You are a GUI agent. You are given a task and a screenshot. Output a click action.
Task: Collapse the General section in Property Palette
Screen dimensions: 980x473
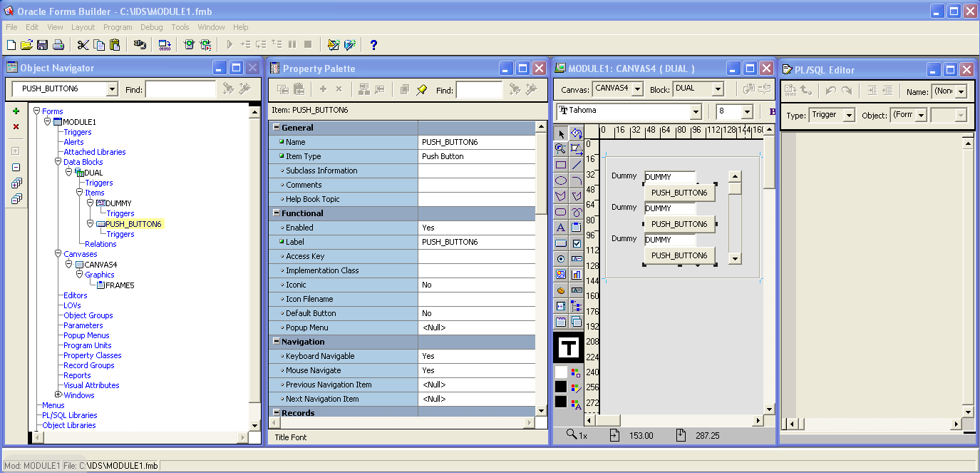click(276, 128)
